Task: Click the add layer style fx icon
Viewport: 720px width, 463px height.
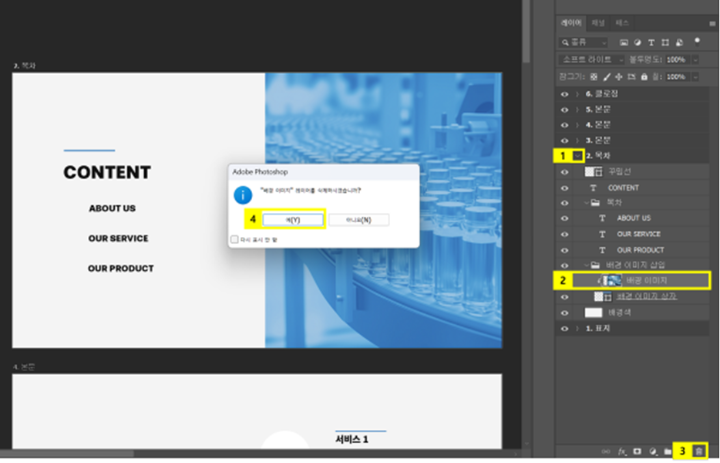Action: (622, 451)
